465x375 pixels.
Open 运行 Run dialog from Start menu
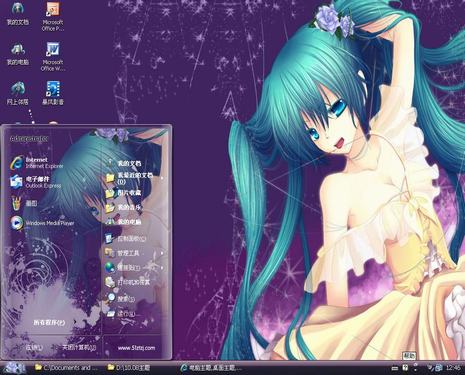coord(121,314)
